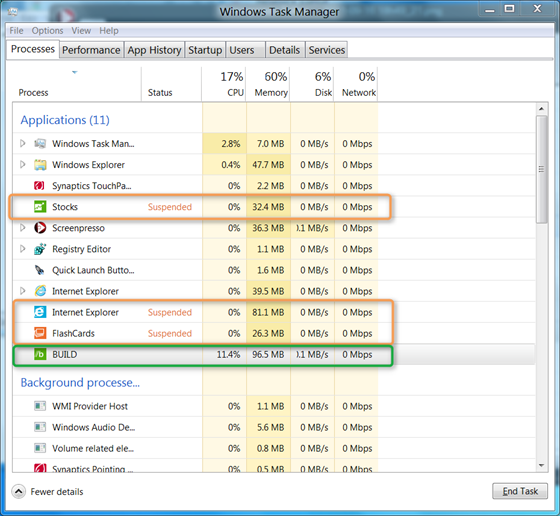Select the Volume related ele... row name

[x=93, y=449]
